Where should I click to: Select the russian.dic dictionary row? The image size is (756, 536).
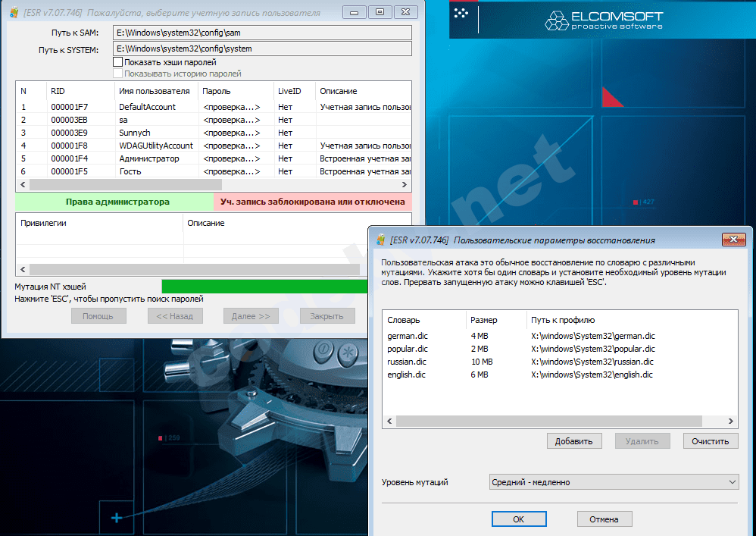pyautogui.click(x=407, y=362)
